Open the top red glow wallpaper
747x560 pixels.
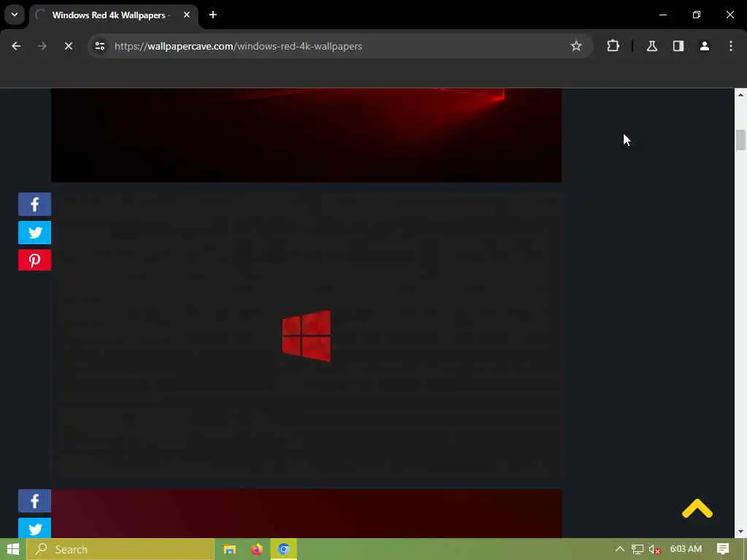(x=306, y=135)
